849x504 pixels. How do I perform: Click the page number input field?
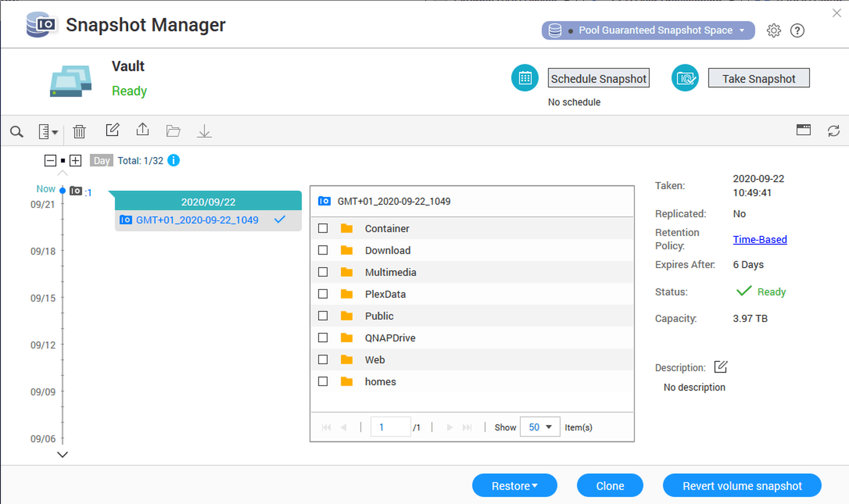[390, 427]
